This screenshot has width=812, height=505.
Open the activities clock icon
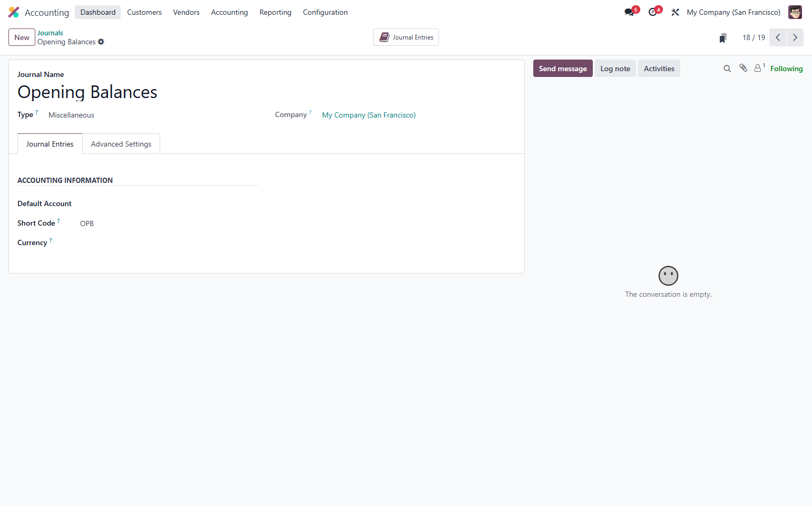point(653,12)
